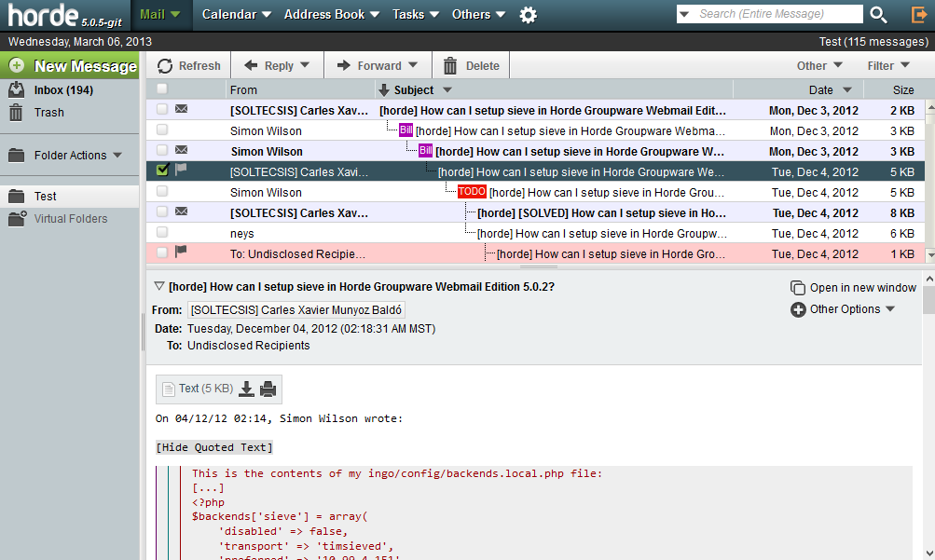Click the red TODO label
This screenshot has height=560, width=935.
[x=472, y=191]
